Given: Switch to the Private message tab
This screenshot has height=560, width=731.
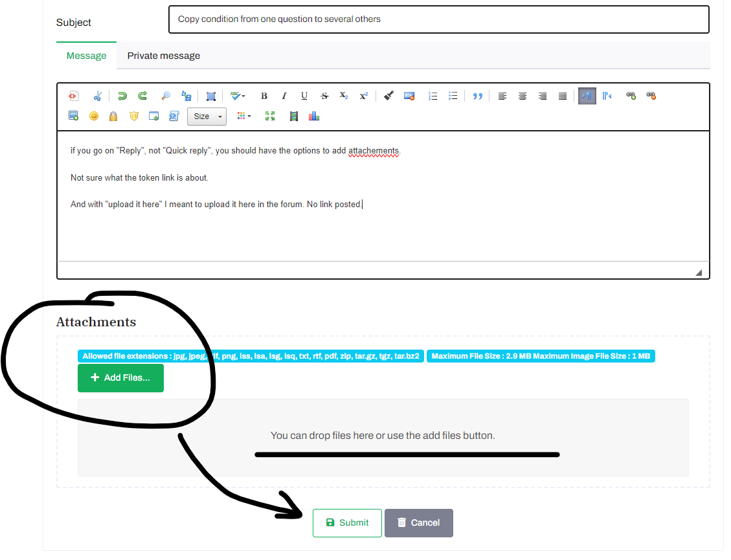Looking at the screenshot, I should (x=163, y=56).
